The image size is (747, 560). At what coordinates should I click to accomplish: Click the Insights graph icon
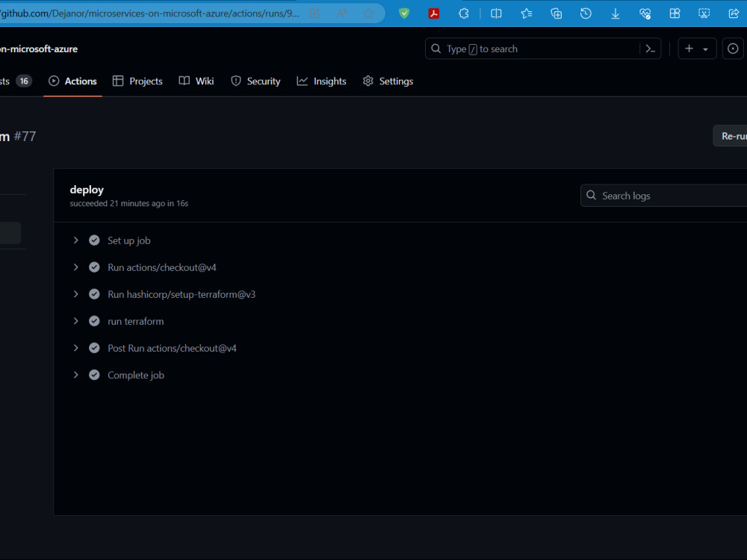[302, 81]
